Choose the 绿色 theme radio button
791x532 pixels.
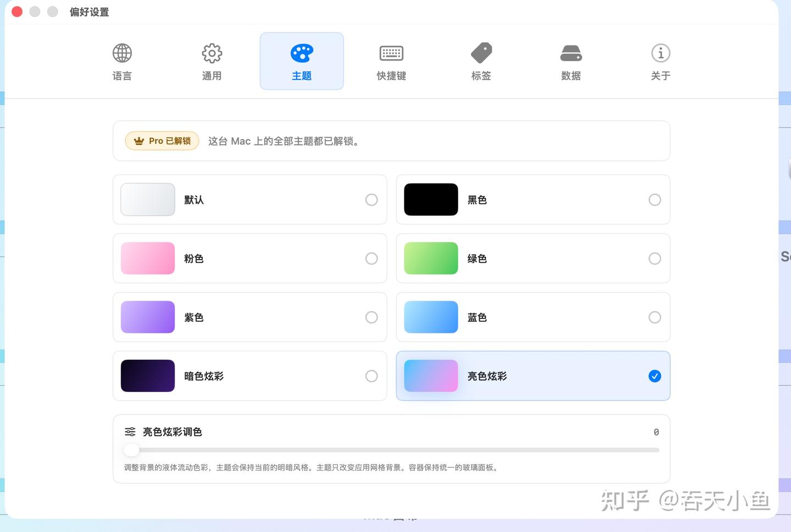655,259
